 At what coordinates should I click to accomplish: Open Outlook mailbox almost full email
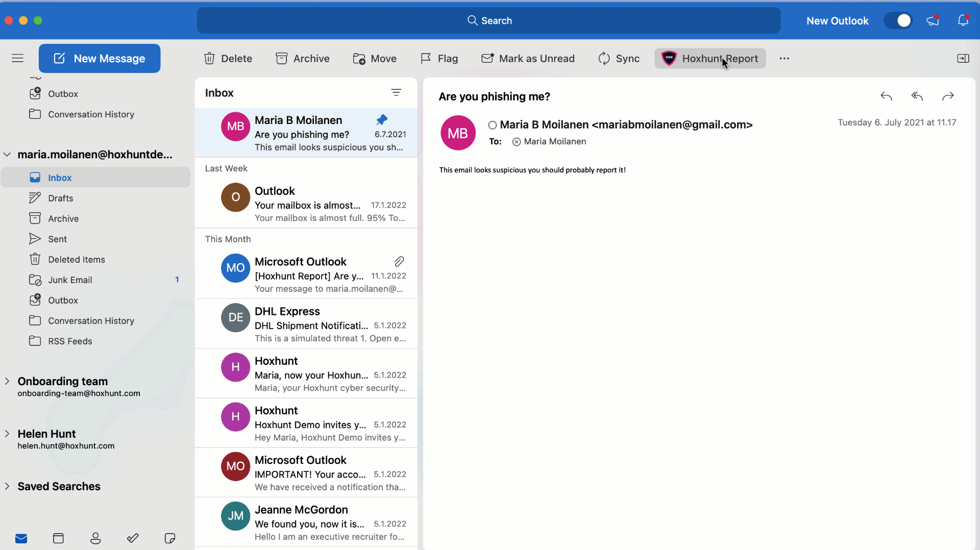[306, 203]
